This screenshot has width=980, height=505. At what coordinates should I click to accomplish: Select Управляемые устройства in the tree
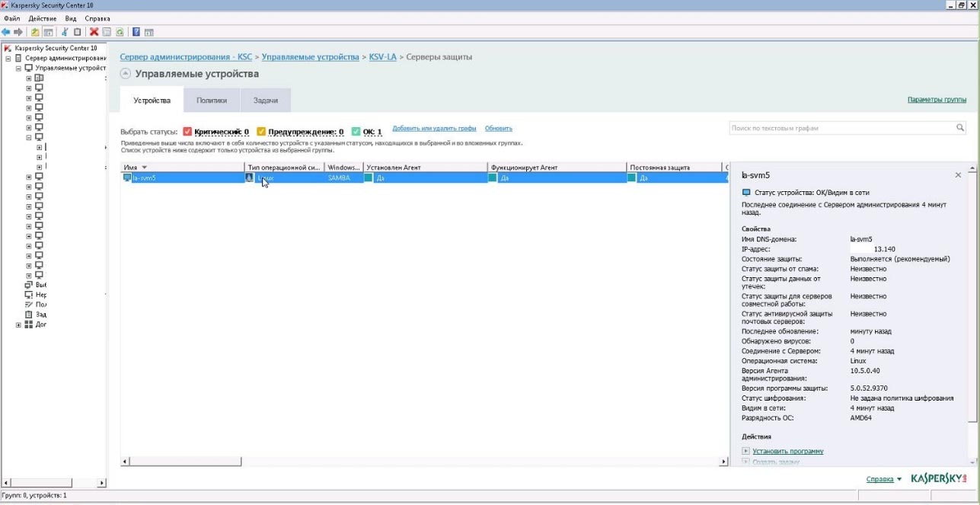point(70,68)
